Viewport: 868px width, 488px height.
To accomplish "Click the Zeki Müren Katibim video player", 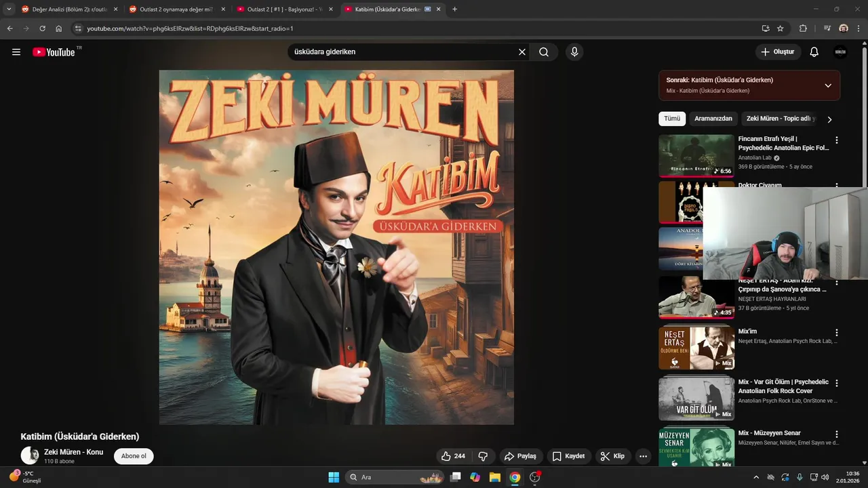I will coord(336,247).
